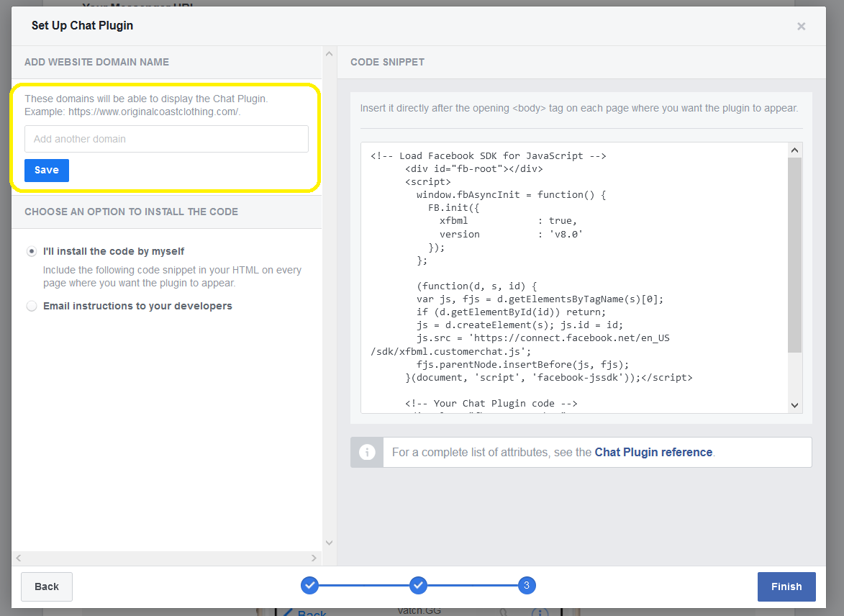Select I'll install the code by myself
This screenshot has width=844, height=616.
click(32, 251)
